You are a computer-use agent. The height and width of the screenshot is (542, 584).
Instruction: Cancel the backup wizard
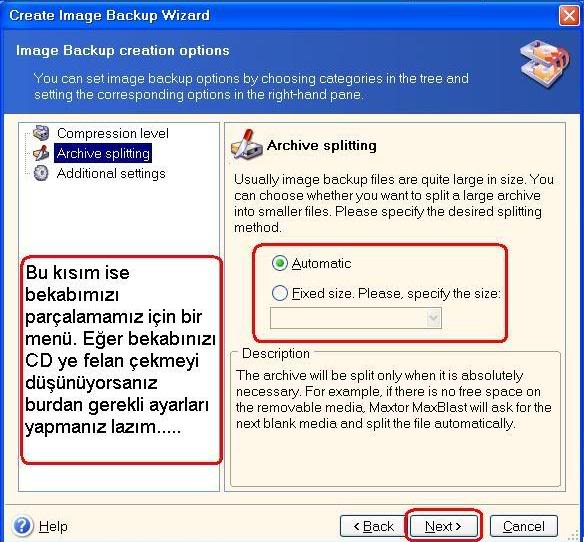pos(523,526)
